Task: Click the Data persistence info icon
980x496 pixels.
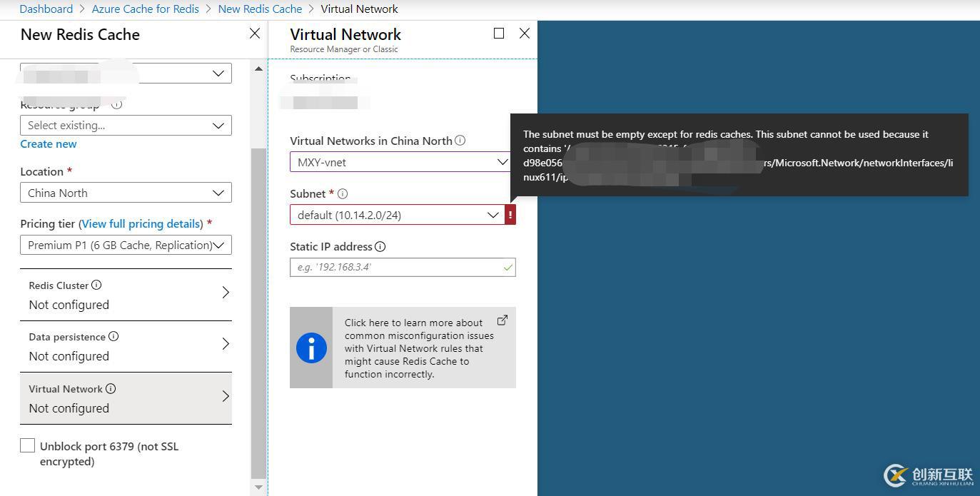Action: coord(112,336)
